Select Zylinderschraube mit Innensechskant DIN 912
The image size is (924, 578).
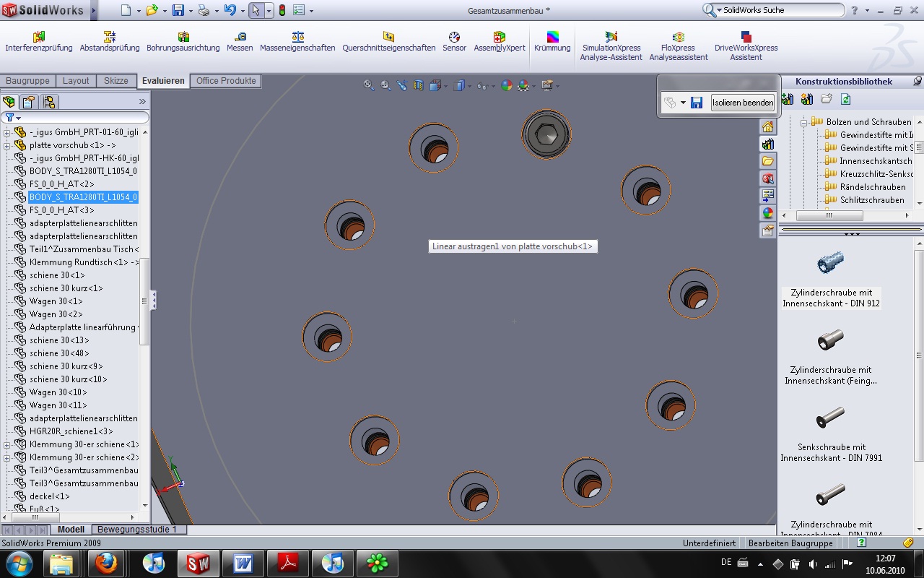click(x=831, y=278)
